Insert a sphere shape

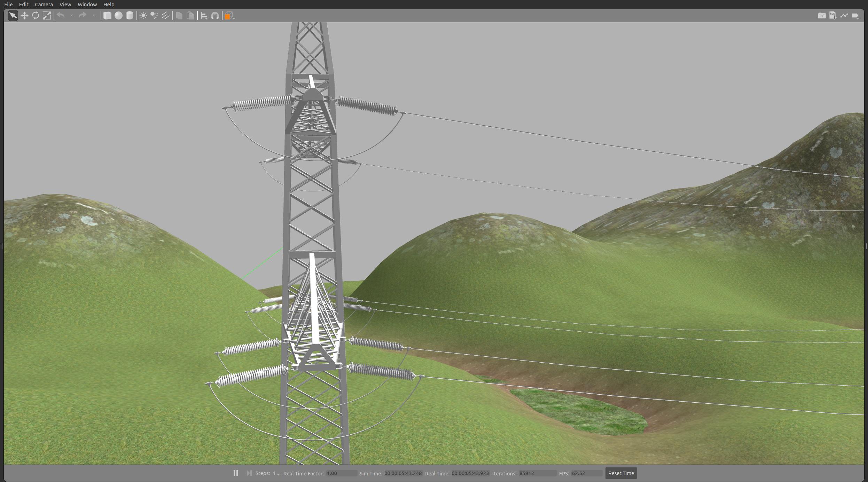click(119, 16)
